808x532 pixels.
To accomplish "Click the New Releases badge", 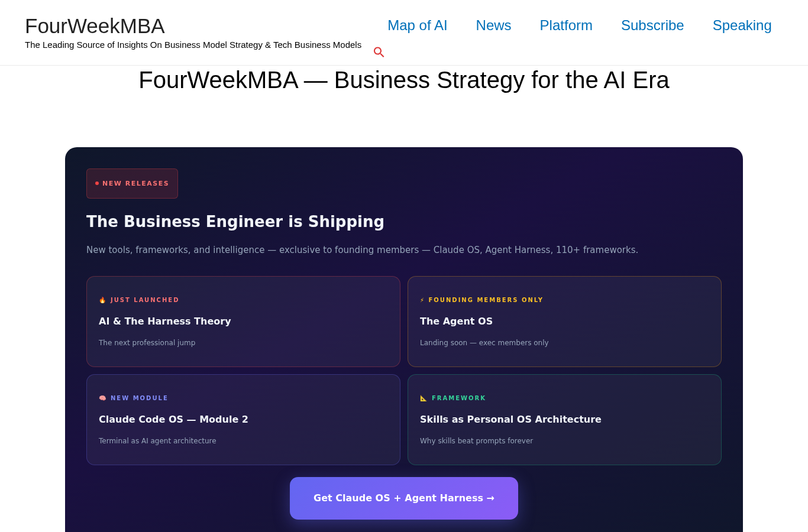I will (x=132, y=183).
